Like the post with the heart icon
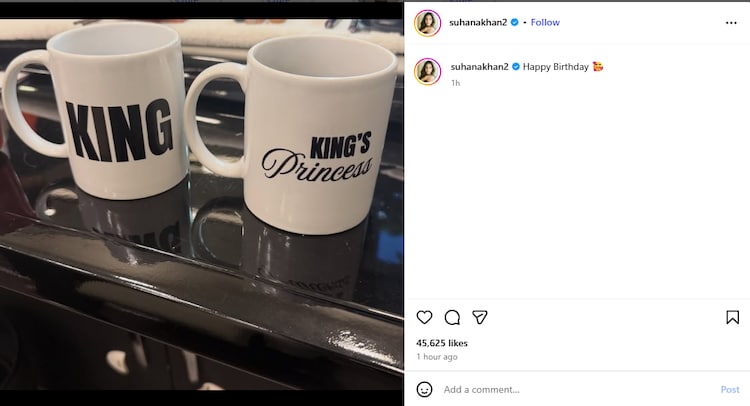The height and width of the screenshot is (406, 750). point(424,317)
